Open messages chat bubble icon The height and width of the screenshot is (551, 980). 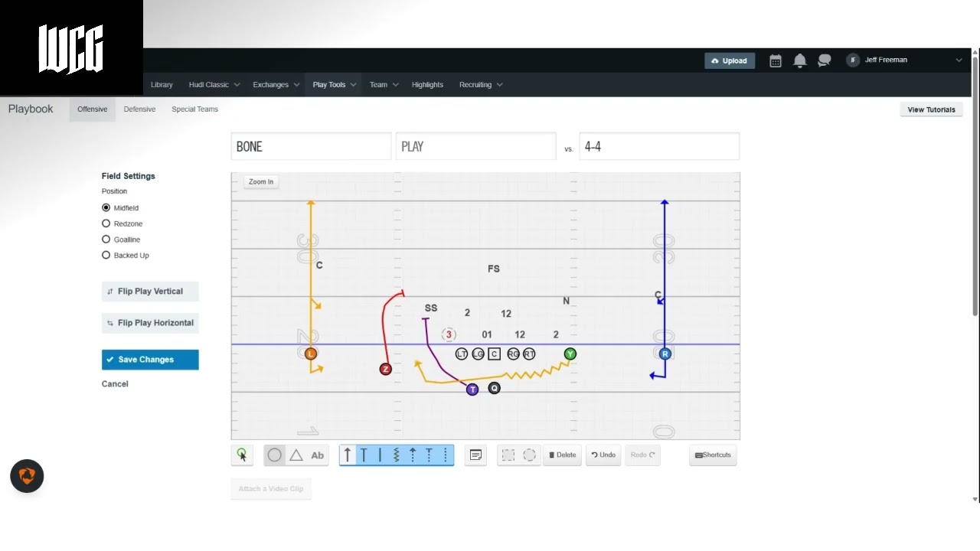click(825, 60)
